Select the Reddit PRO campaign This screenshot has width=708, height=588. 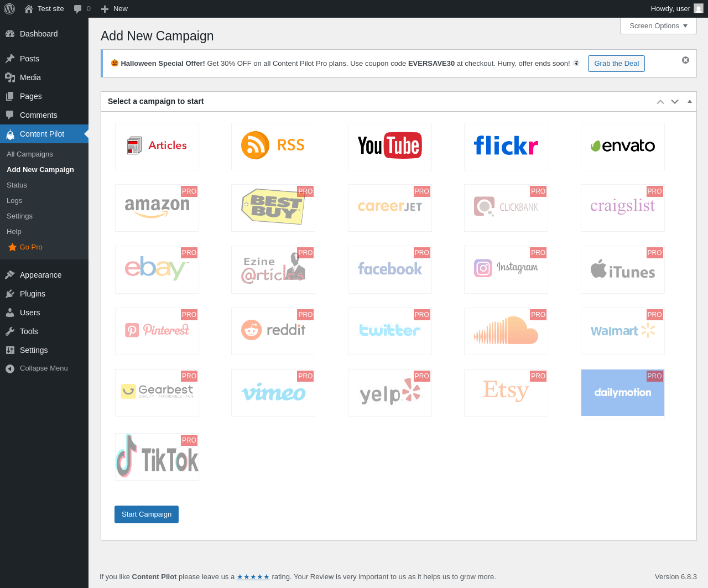(273, 331)
